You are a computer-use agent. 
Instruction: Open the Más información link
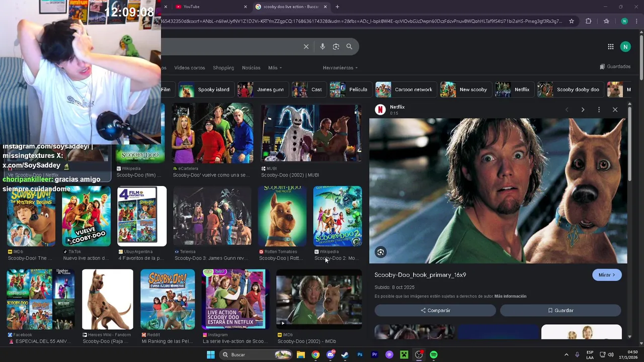510,296
